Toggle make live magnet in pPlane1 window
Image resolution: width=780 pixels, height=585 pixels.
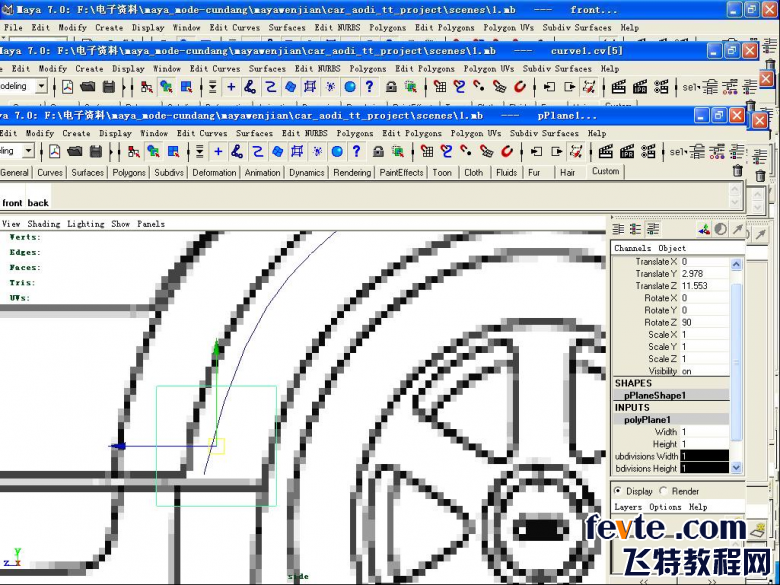[507, 151]
